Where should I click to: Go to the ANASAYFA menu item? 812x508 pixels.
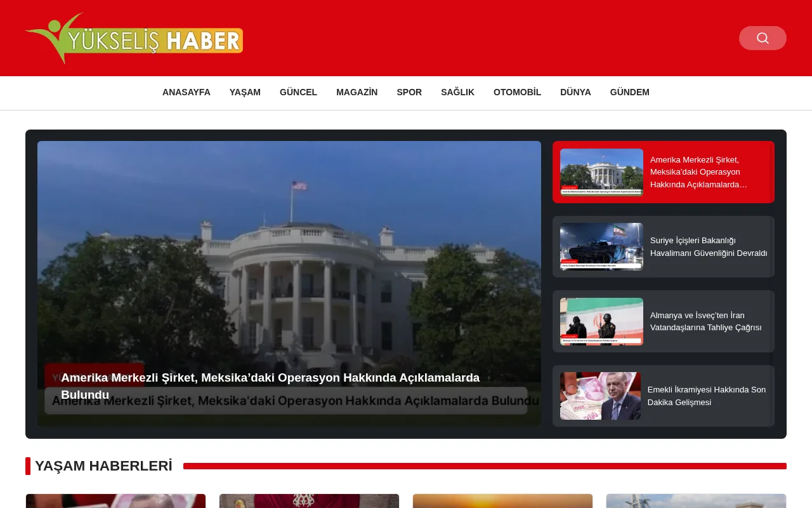(186, 92)
